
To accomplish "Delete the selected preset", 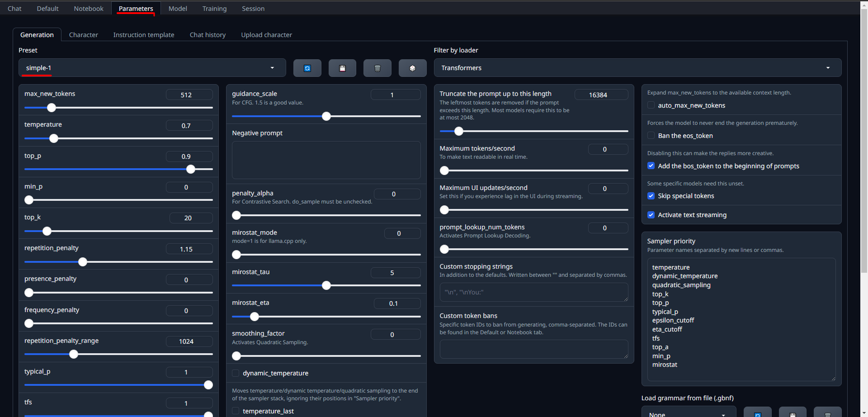I will [377, 68].
